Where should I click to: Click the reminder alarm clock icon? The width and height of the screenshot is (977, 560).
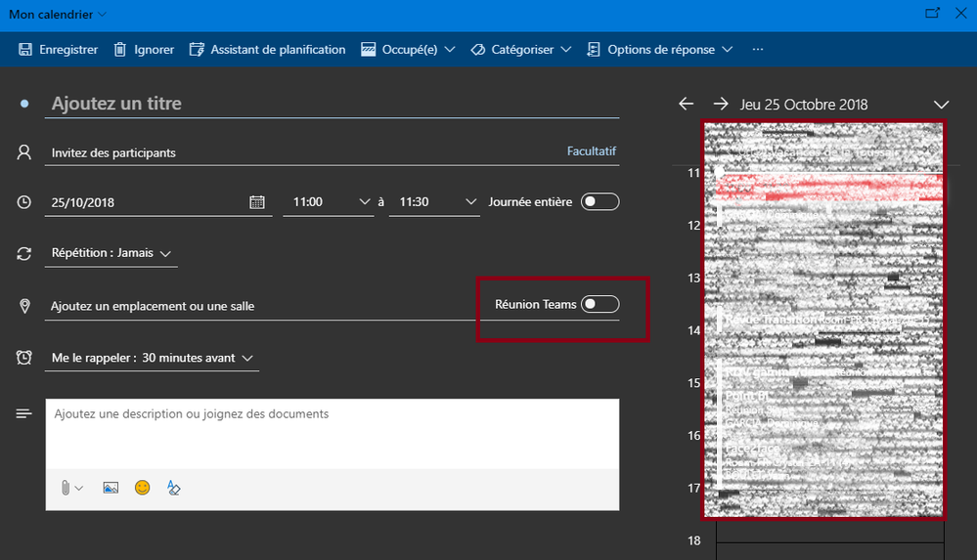point(24,358)
